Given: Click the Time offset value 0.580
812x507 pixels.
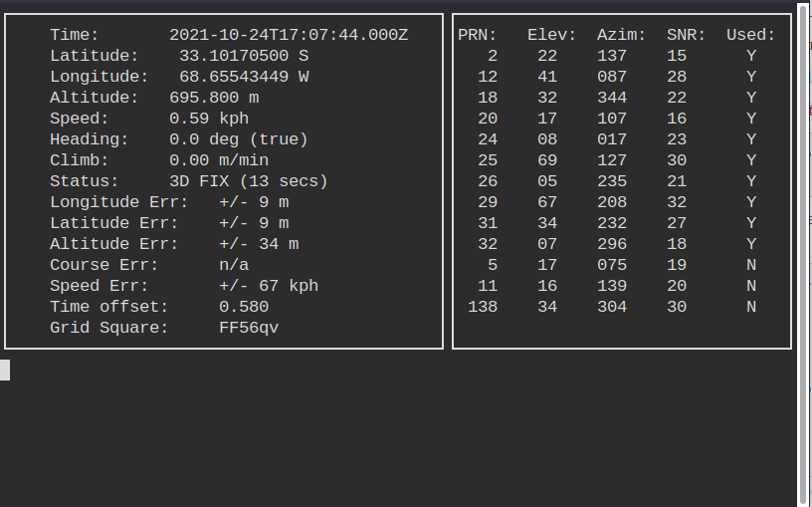Looking at the screenshot, I should (244, 307).
